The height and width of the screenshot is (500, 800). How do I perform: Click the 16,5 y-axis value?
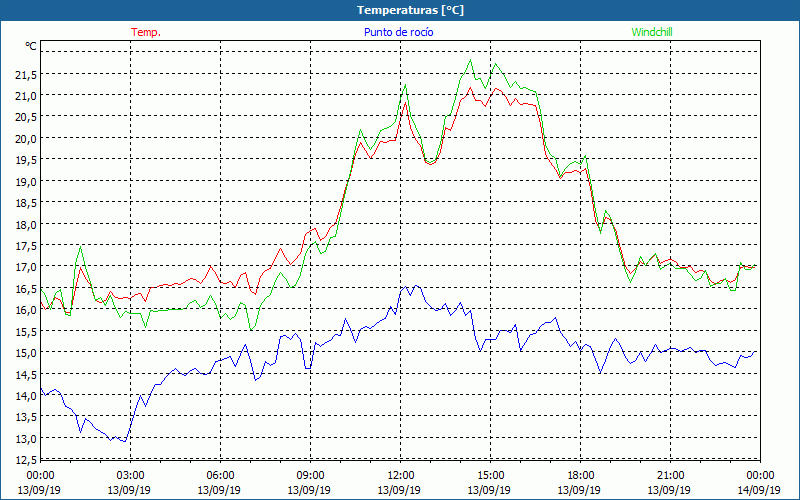(26, 288)
